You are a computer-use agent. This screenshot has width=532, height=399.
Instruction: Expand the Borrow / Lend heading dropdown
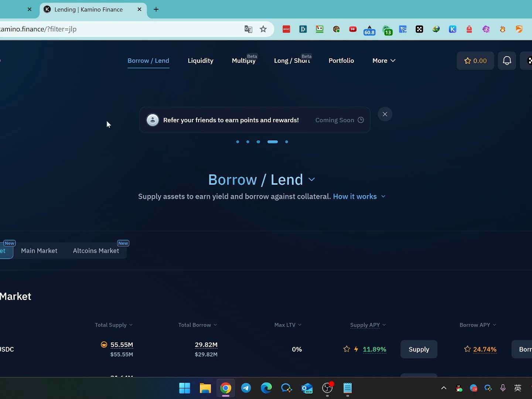click(x=312, y=180)
